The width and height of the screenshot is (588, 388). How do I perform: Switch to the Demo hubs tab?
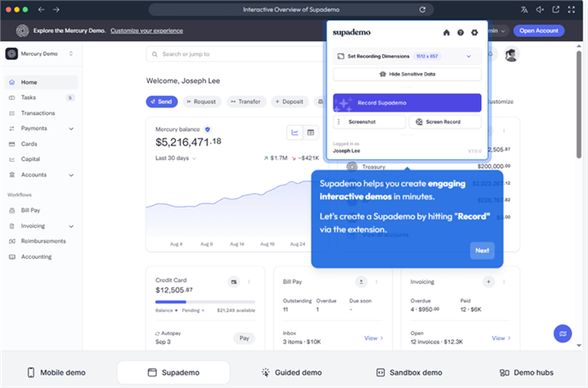coord(526,373)
